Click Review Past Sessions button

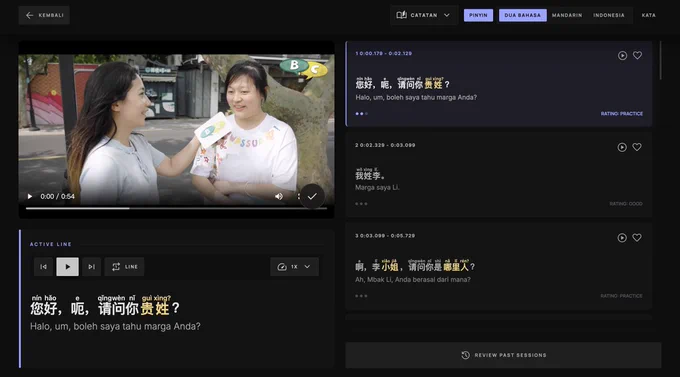(503, 355)
